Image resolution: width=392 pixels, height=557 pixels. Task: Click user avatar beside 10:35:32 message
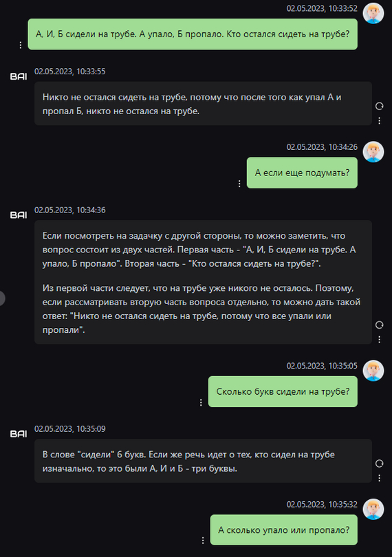pyautogui.click(x=373, y=509)
